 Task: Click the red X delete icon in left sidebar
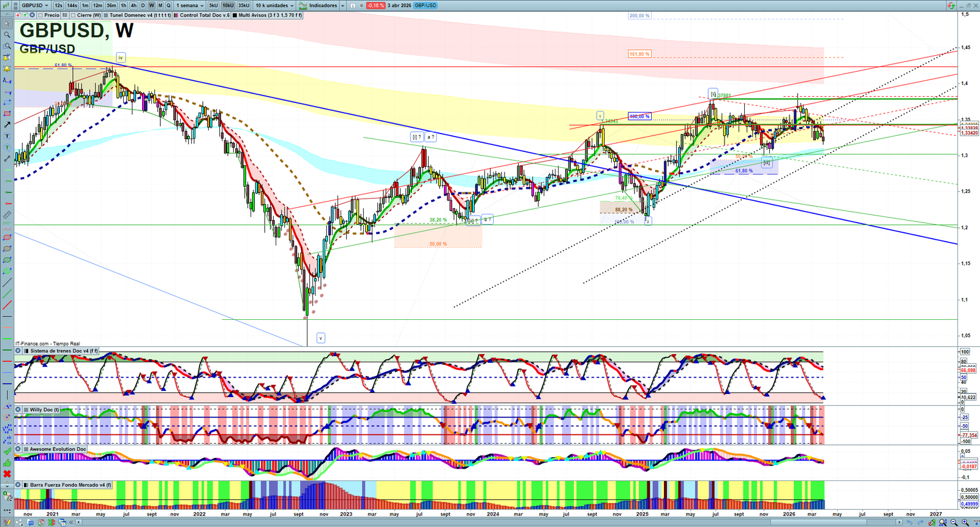click(7, 474)
